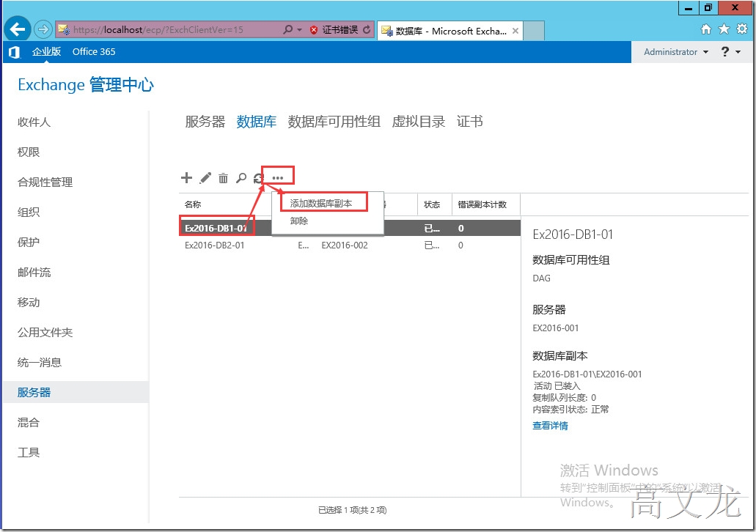Click the 企业版 header link
This screenshot has height=532, width=756.
point(46,51)
